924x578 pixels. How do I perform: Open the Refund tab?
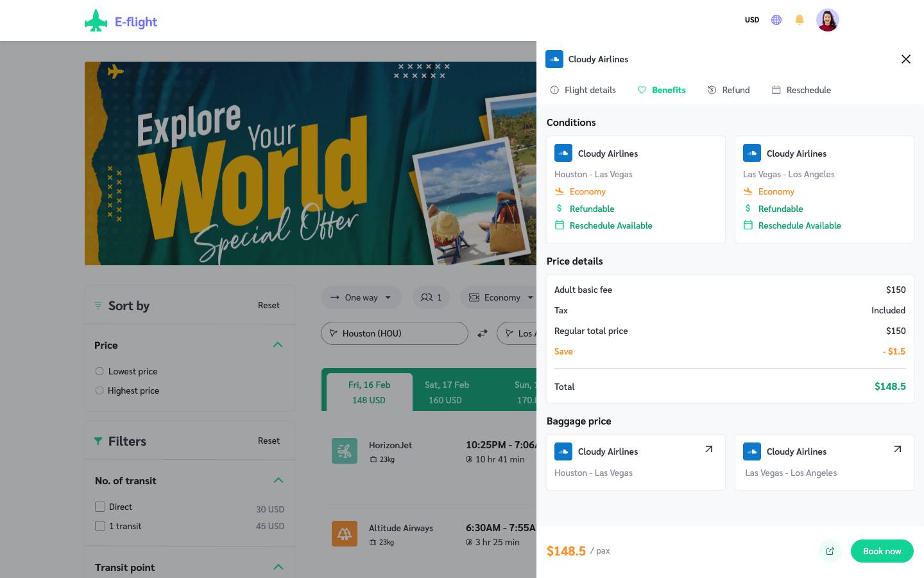tap(728, 90)
